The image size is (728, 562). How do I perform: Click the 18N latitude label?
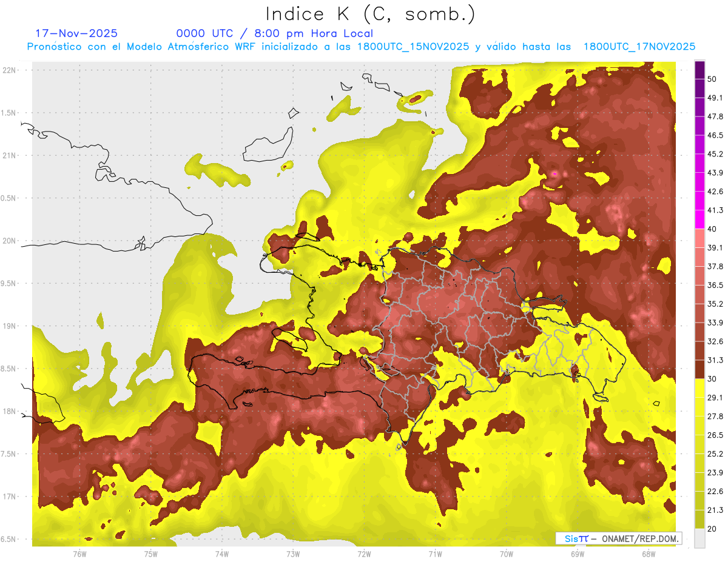[x=10, y=411]
